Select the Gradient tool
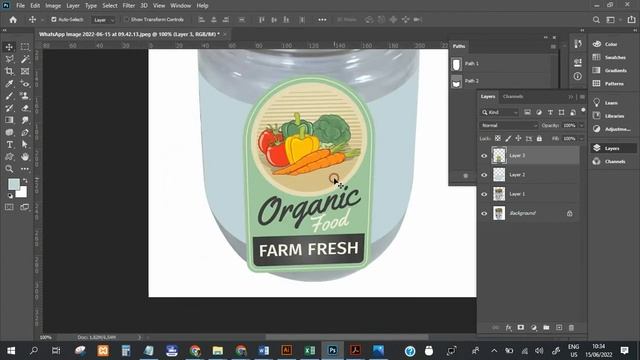This screenshot has width=640, height=360. click(9, 120)
